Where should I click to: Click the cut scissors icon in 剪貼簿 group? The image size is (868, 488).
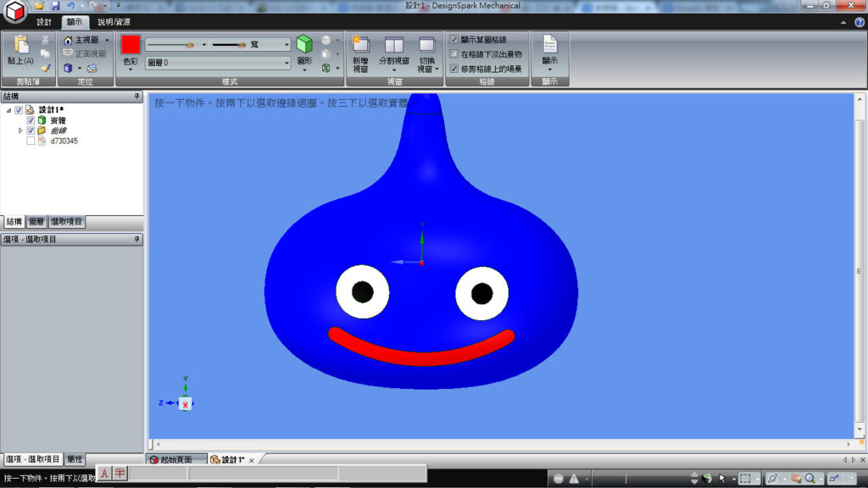[x=46, y=40]
